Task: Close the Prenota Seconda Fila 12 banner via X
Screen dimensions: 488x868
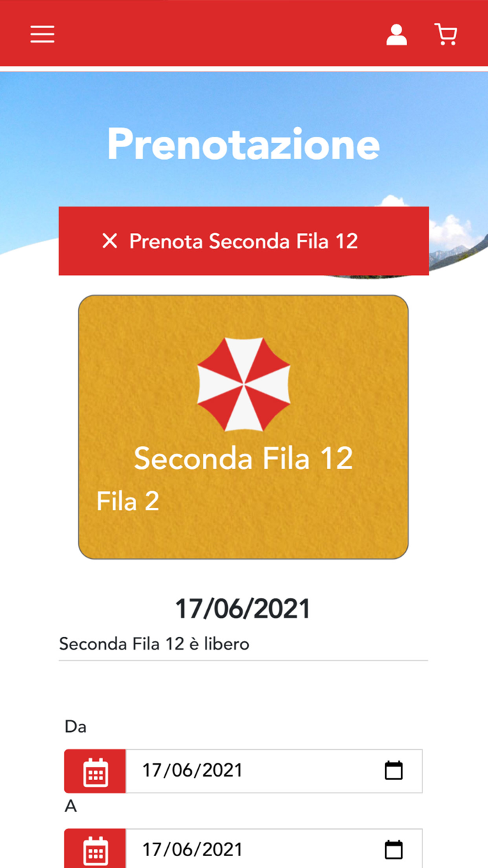Action: click(109, 241)
